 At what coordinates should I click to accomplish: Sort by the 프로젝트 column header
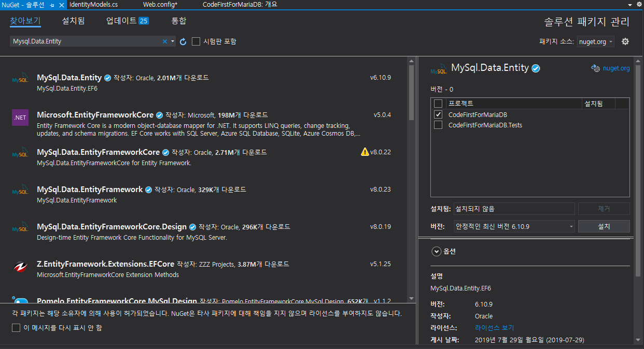513,104
